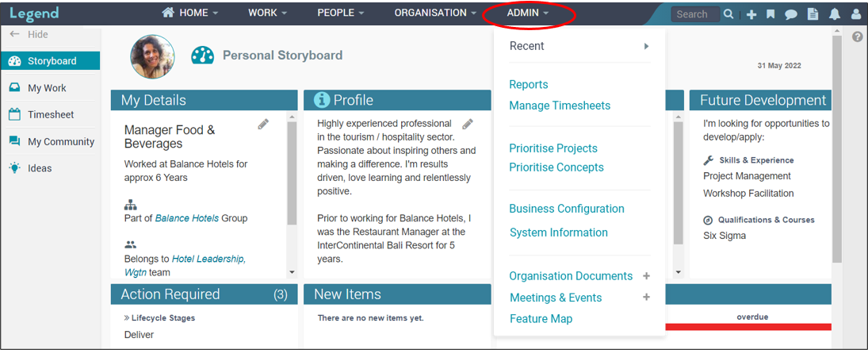Click the document icon in top bar

(x=813, y=14)
